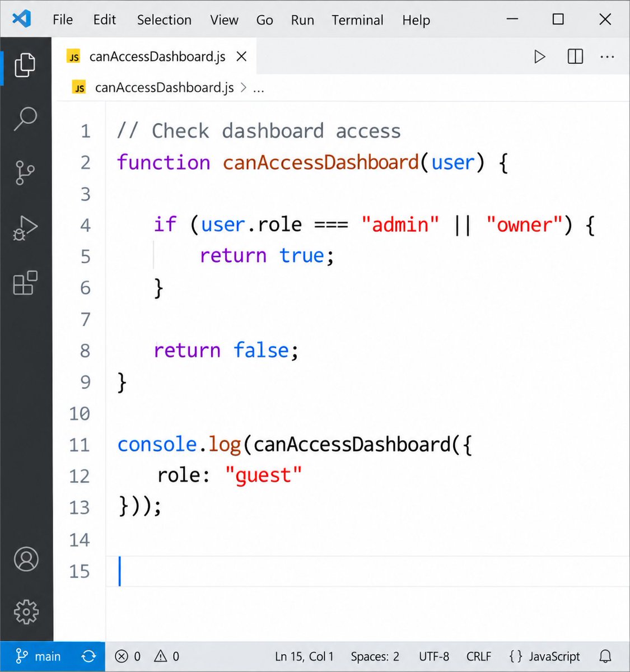630x672 pixels.
Task: Change indentation via Spaces: 2
Action: click(375, 656)
